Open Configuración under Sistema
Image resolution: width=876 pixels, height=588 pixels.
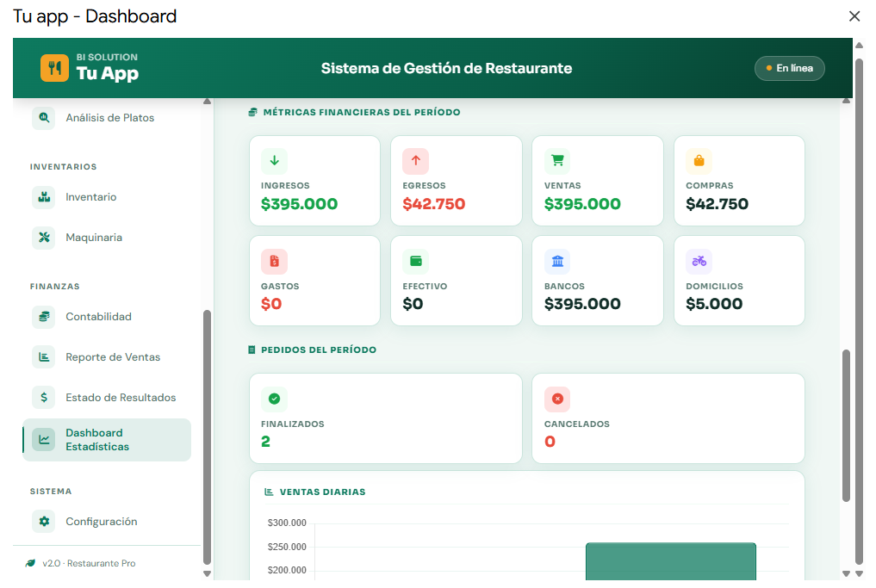(x=106, y=521)
